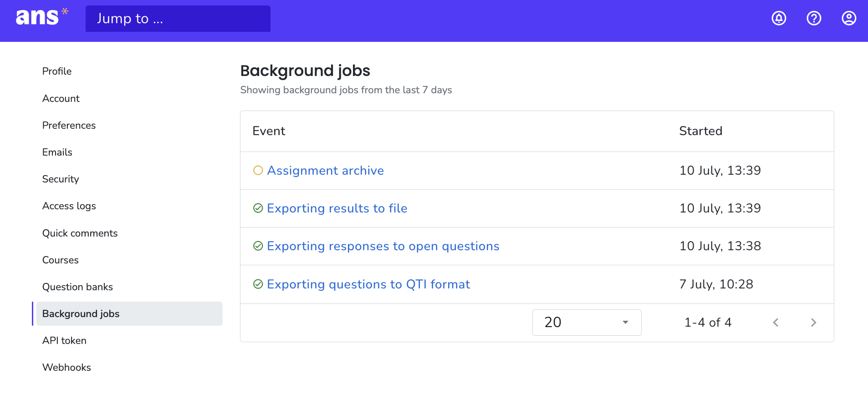Image resolution: width=868 pixels, height=404 pixels.
Task: Open the Question banks section
Action: (x=77, y=287)
